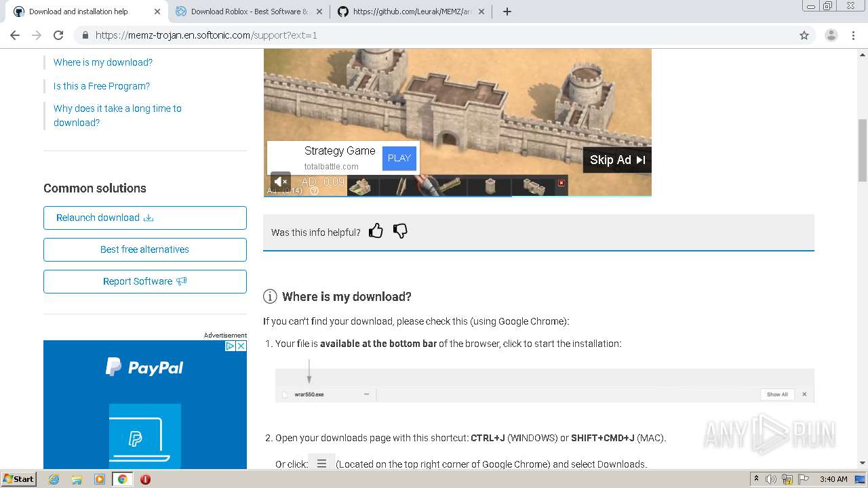Open the Windows Start menu

[x=18, y=479]
